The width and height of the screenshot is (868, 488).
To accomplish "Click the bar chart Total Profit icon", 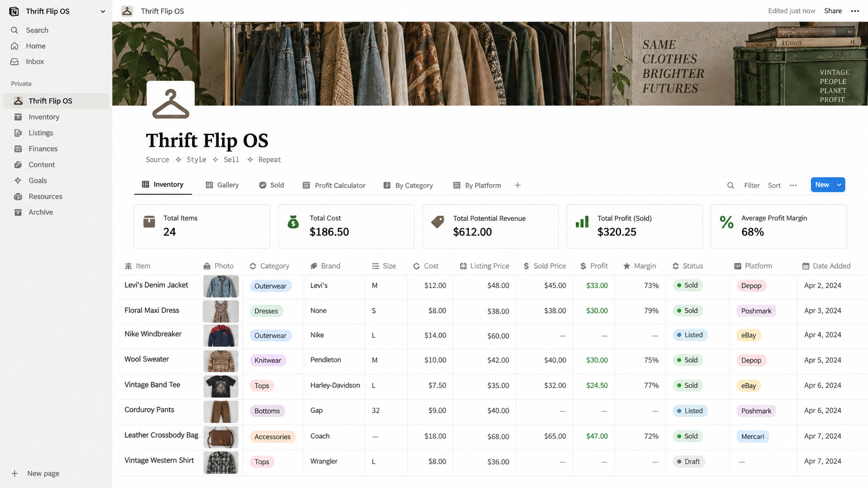I will (582, 222).
